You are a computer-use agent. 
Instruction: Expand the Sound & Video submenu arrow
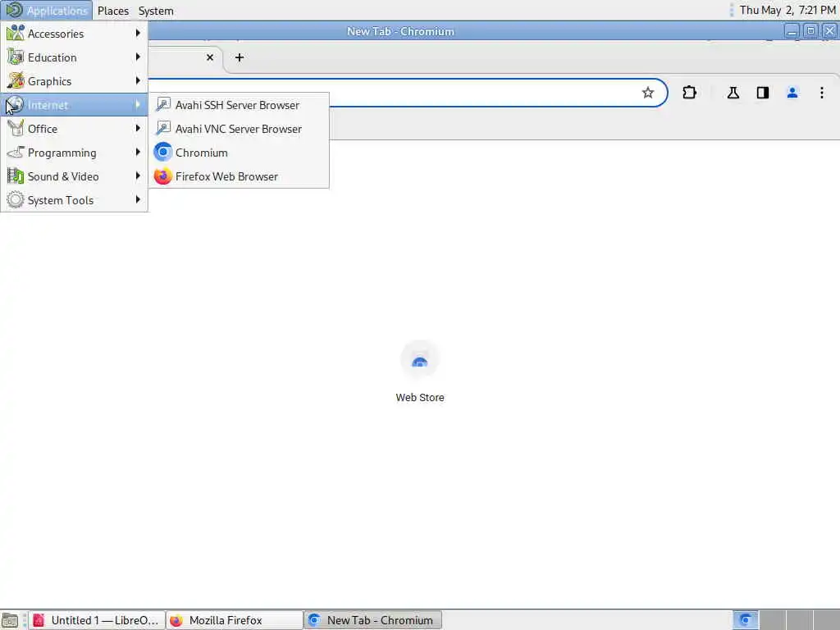138,176
